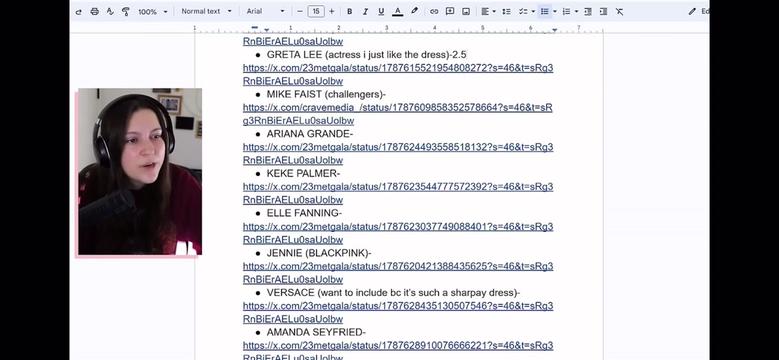The height and width of the screenshot is (360, 779).
Task: Click the Numbered list icon
Action: pos(566,11)
